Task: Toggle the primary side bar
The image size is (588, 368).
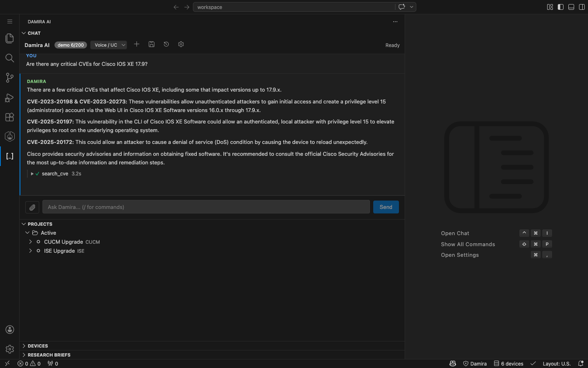Action: (x=561, y=7)
